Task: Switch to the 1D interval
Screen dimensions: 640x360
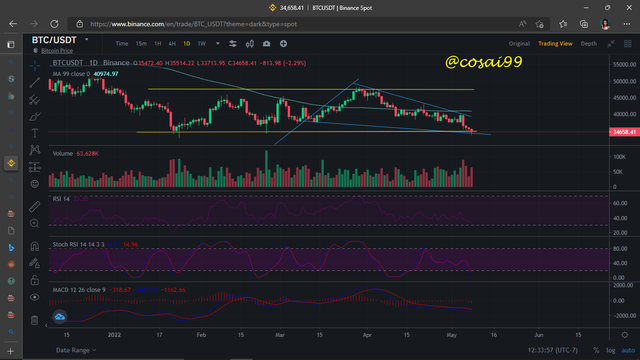Action: pos(187,44)
